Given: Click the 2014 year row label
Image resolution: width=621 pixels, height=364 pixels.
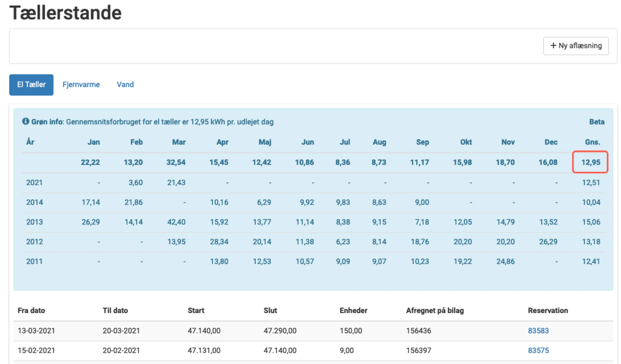Looking at the screenshot, I should [34, 202].
